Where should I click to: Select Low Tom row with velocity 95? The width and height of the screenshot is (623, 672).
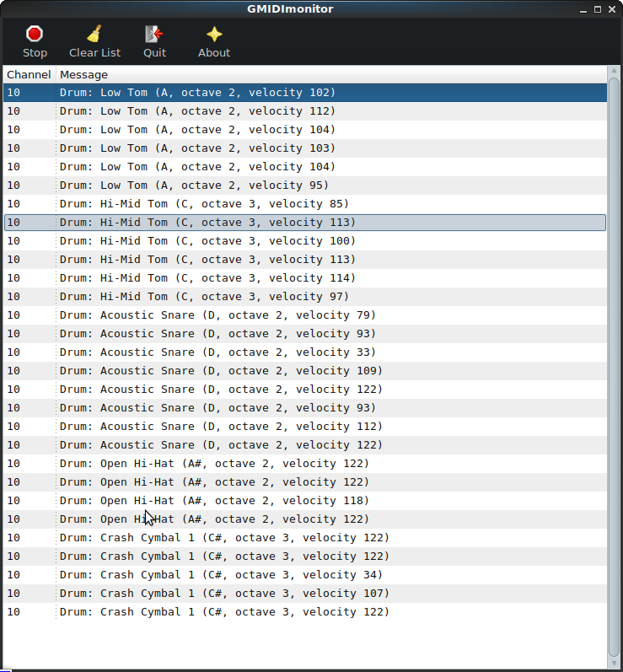[x=305, y=185]
